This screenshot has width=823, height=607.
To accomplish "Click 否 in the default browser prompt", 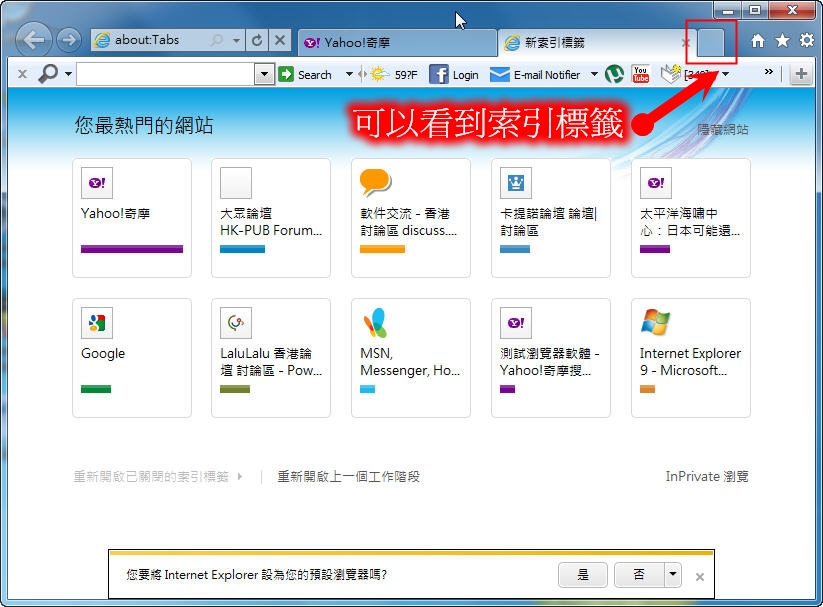I will coord(639,574).
